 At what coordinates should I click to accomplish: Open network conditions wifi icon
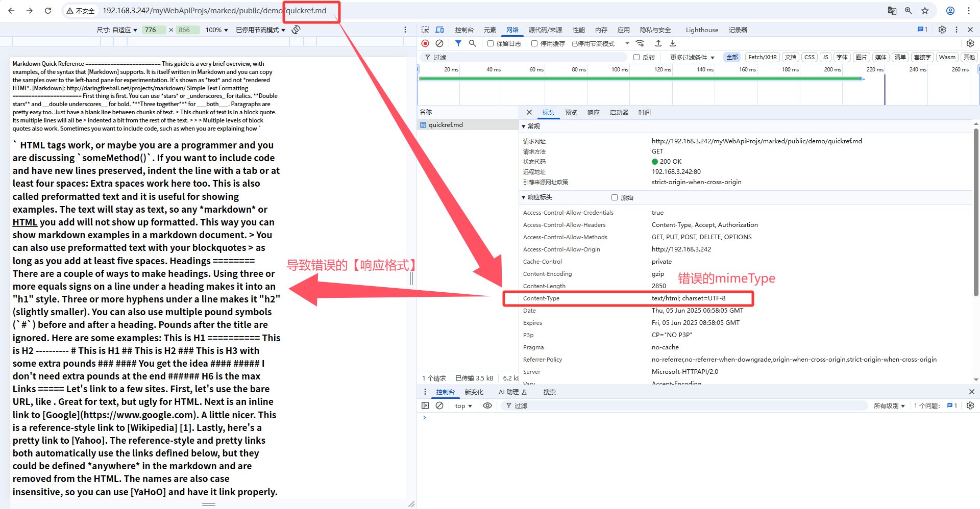pos(640,43)
